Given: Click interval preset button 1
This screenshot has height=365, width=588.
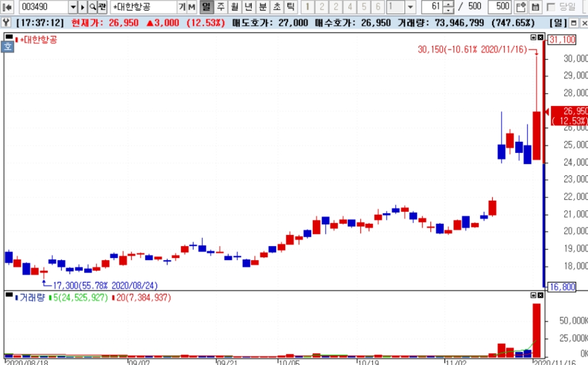Looking at the screenshot, I should tap(308, 6).
